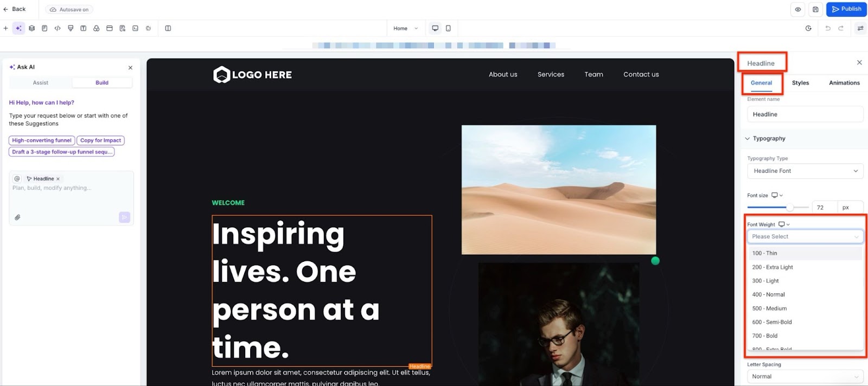Click the plus icon to add element

pyautogui.click(x=6, y=28)
